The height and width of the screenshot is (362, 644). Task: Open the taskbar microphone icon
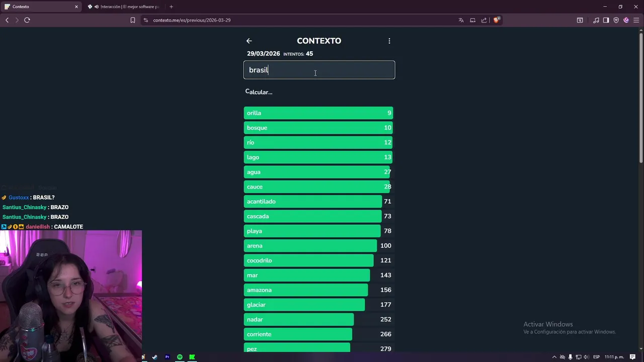570,357
